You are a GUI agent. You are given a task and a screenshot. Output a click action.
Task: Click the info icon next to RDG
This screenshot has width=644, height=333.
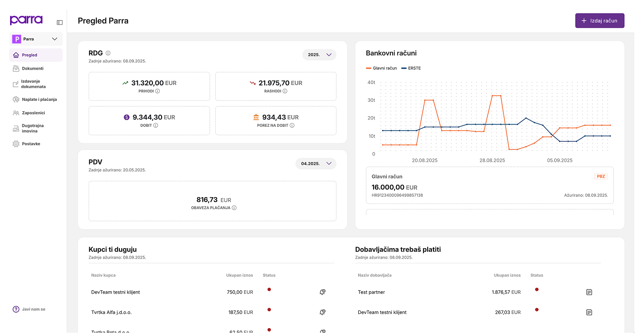[108, 53]
